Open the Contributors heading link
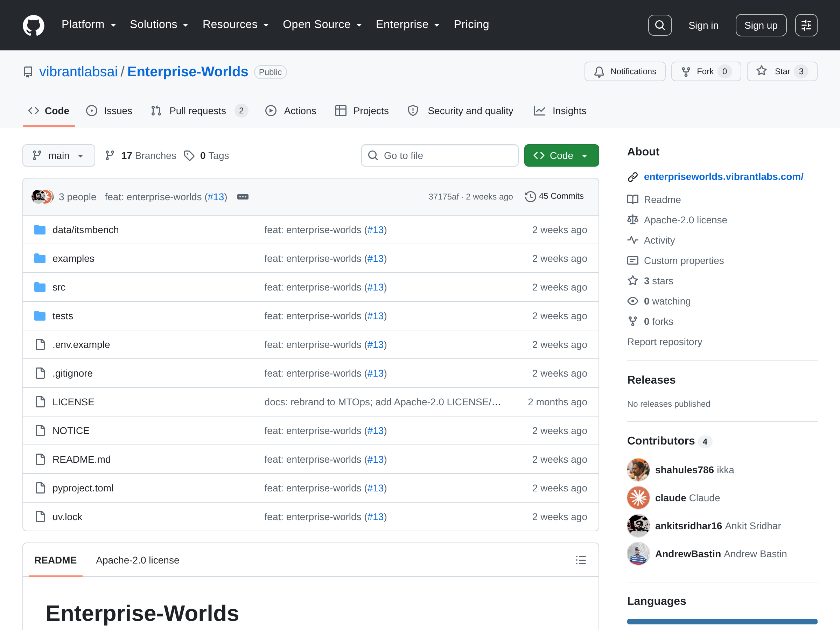Screen dimensions: 840x630 661,441
